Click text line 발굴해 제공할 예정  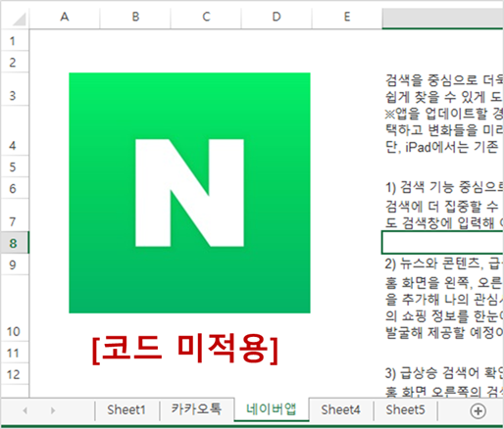coord(444,333)
